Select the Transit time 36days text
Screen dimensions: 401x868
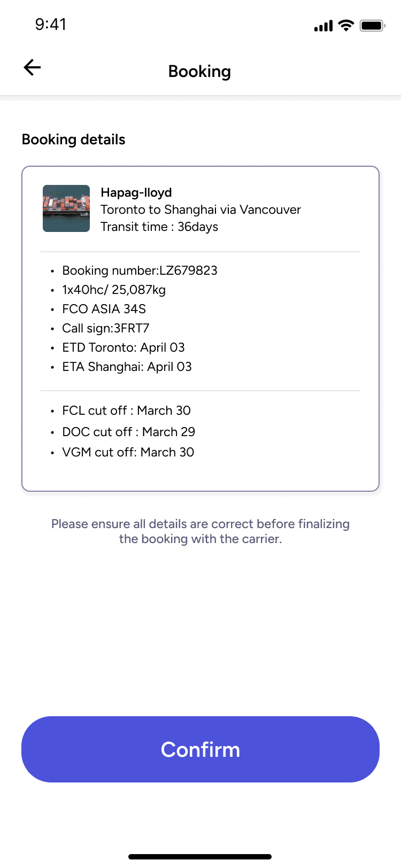coord(159,227)
